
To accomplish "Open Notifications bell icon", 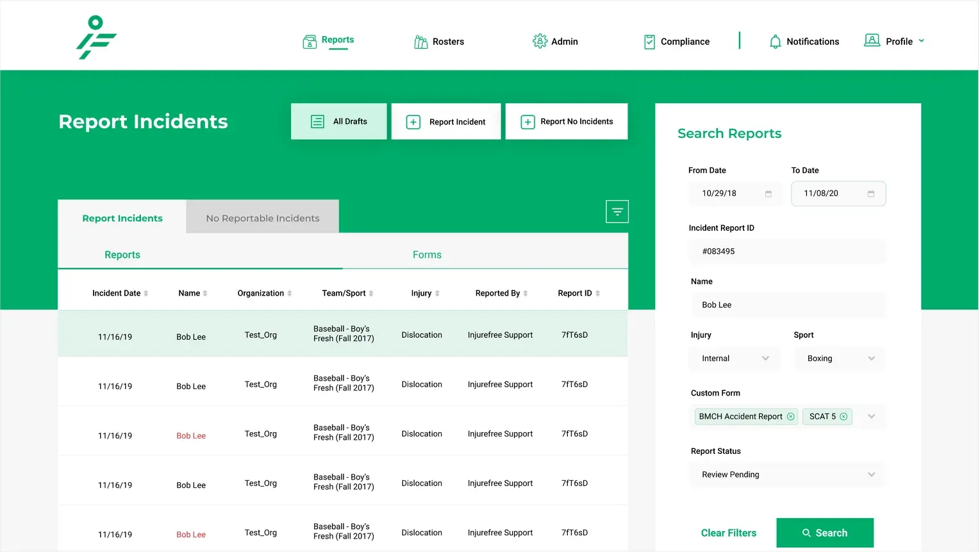I will 775,42.
